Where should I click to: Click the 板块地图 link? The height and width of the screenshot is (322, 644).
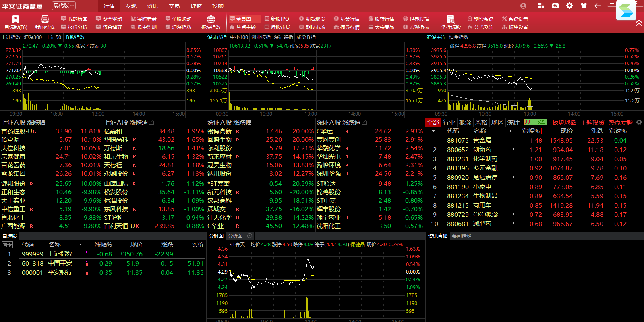pos(564,122)
